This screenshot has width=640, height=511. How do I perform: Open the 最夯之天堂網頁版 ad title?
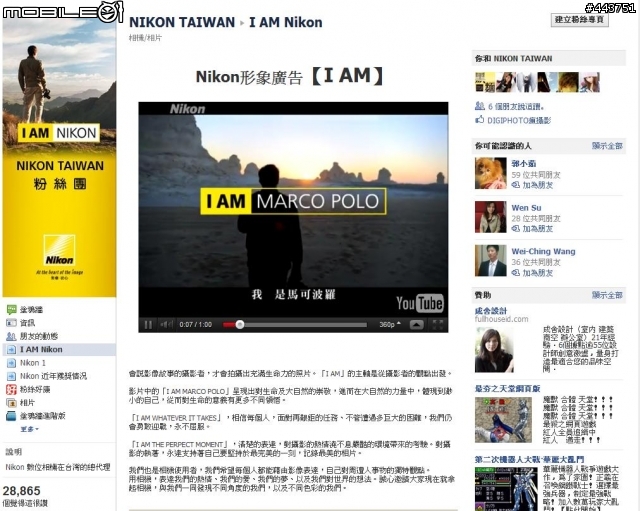point(507,389)
